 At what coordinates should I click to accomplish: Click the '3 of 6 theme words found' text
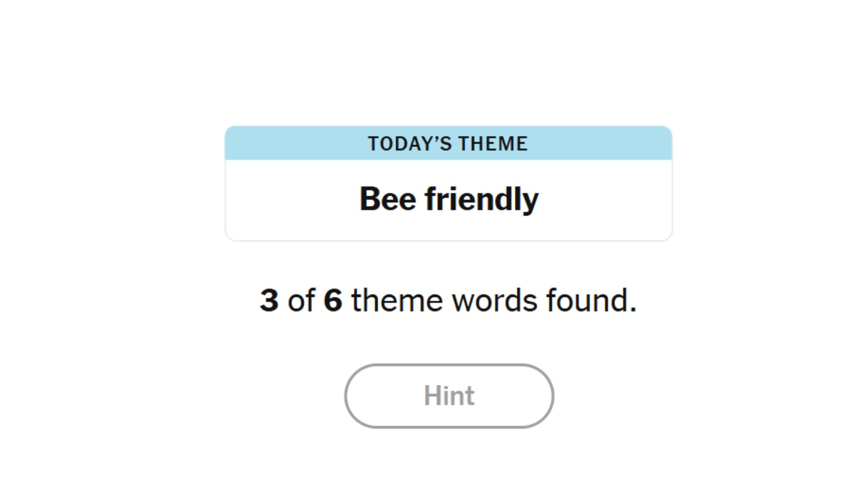point(449,299)
